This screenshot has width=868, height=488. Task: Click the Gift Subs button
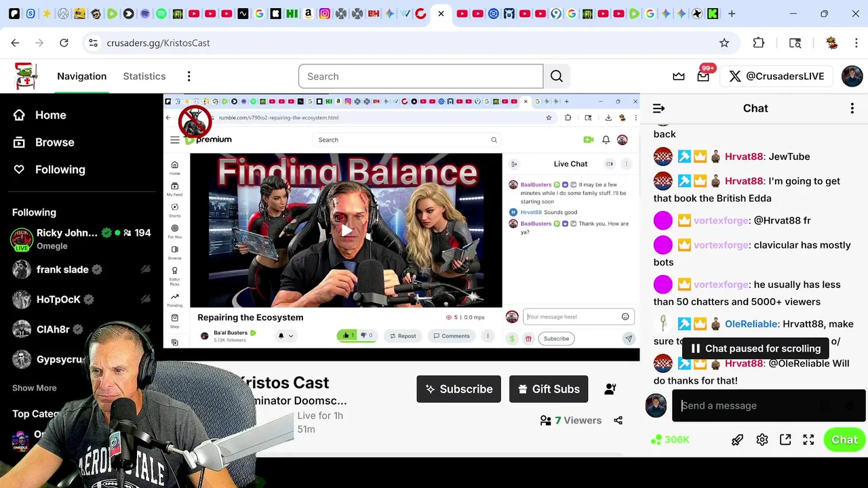[x=549, y=389]
